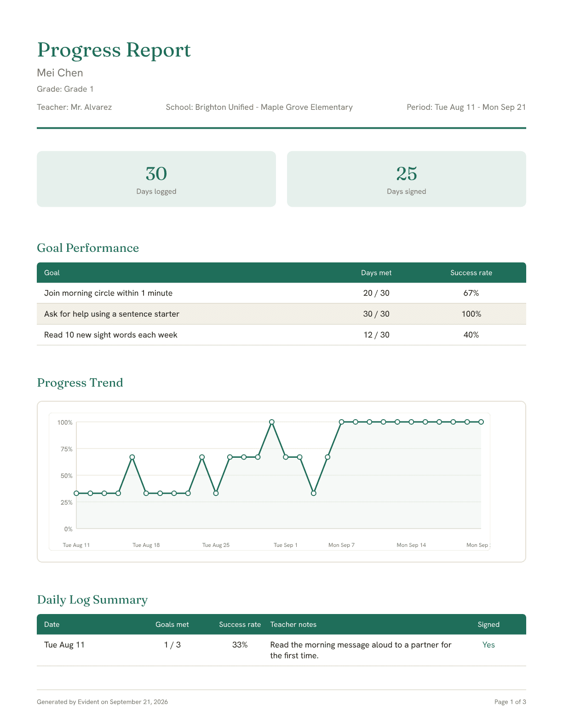Click the 20 / 30 days met cell
Image resolution: width=563 pixels, height=728 pixels.
(376, 293)
